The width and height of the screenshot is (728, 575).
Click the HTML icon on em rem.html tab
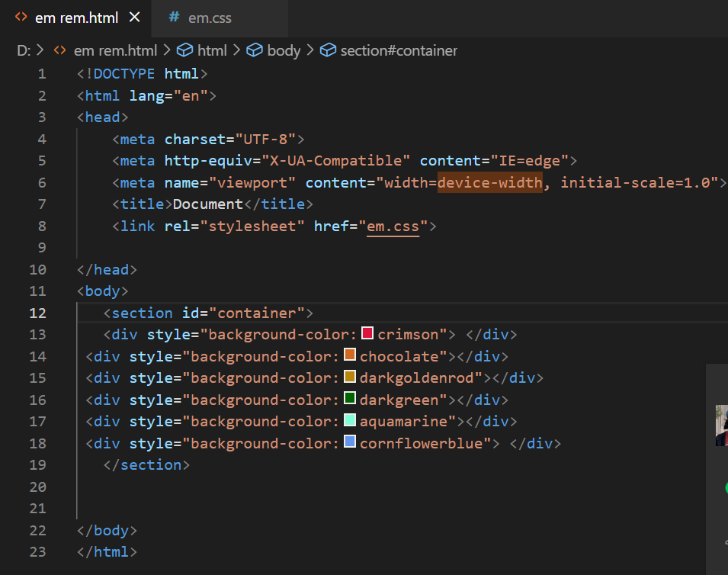(21, 17)
